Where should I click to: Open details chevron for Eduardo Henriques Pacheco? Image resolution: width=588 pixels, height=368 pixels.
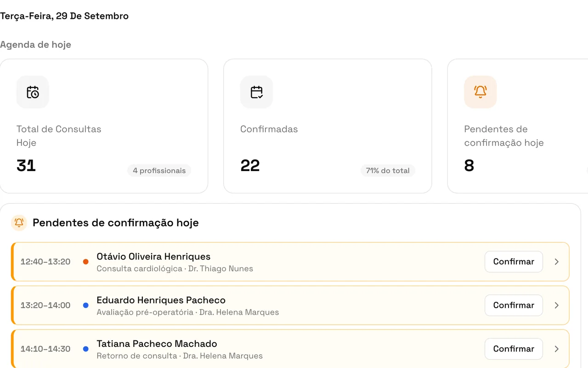point(556,305)
